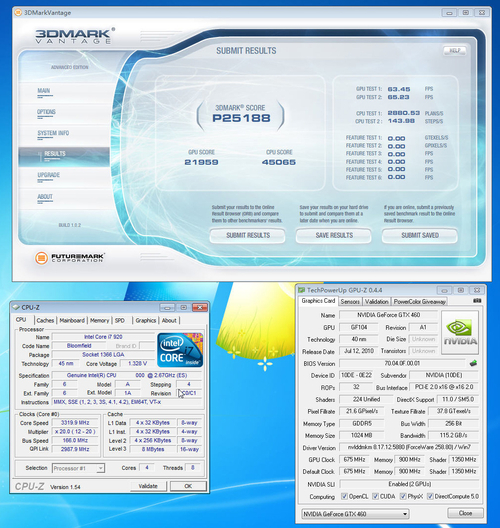Switch to the Memory tab in CPU-Z
This screenshot has width=500, height=528.
pos(99,320)
